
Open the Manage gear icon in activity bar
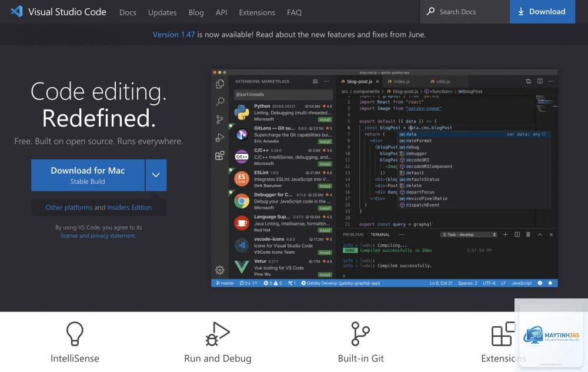pyautogui.click(x=220, y=270)
